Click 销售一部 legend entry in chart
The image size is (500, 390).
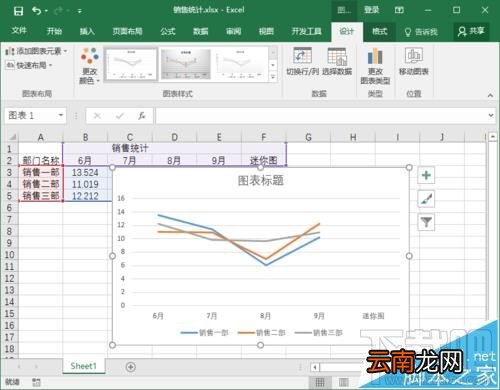click(x=204, y=333)
